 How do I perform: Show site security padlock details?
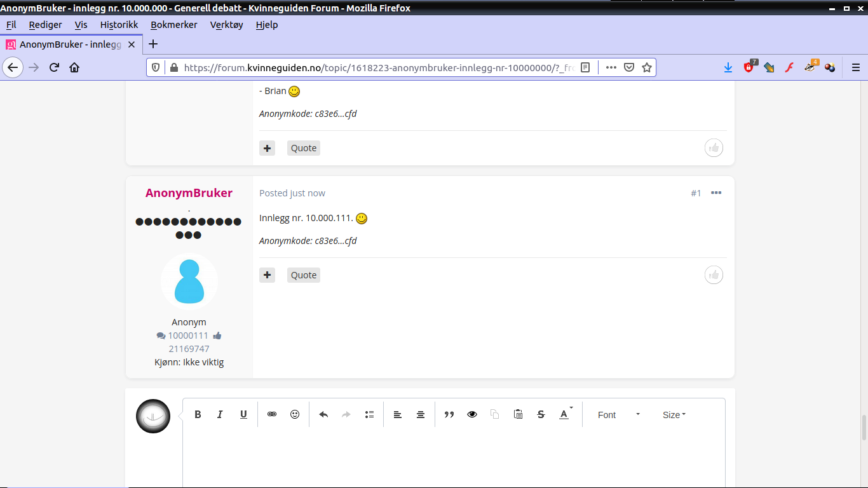[x=173, y=67]
